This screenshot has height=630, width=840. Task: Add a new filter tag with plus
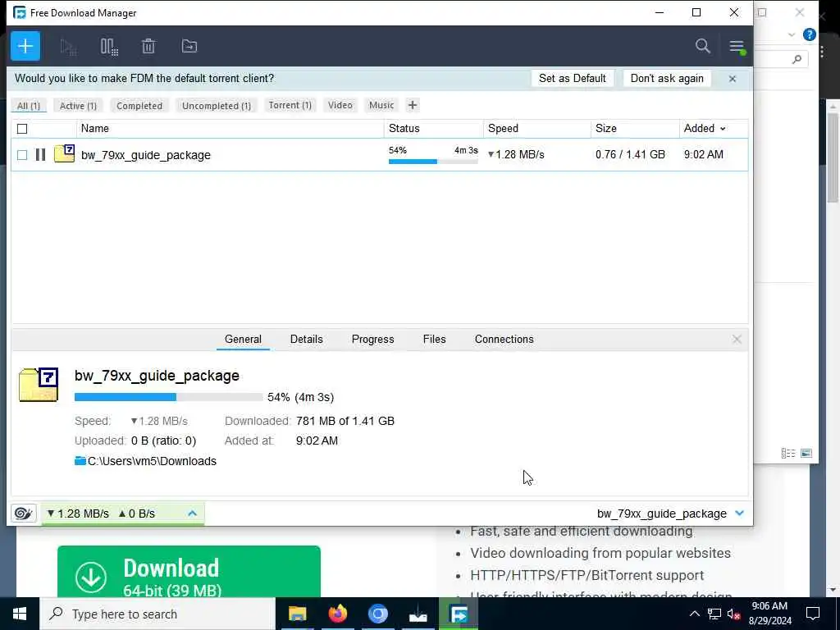pos(413,105)
